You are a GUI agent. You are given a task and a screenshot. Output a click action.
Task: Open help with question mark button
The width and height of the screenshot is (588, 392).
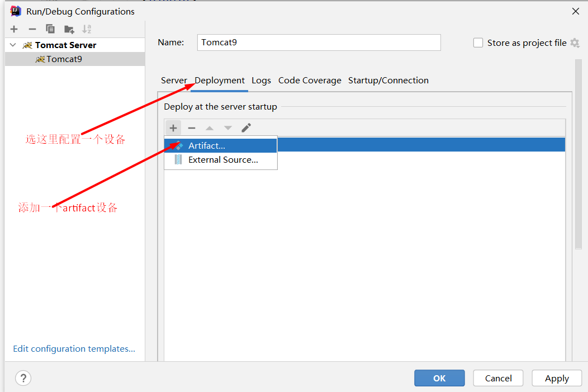pyautogui.click(x=23, y=378)
